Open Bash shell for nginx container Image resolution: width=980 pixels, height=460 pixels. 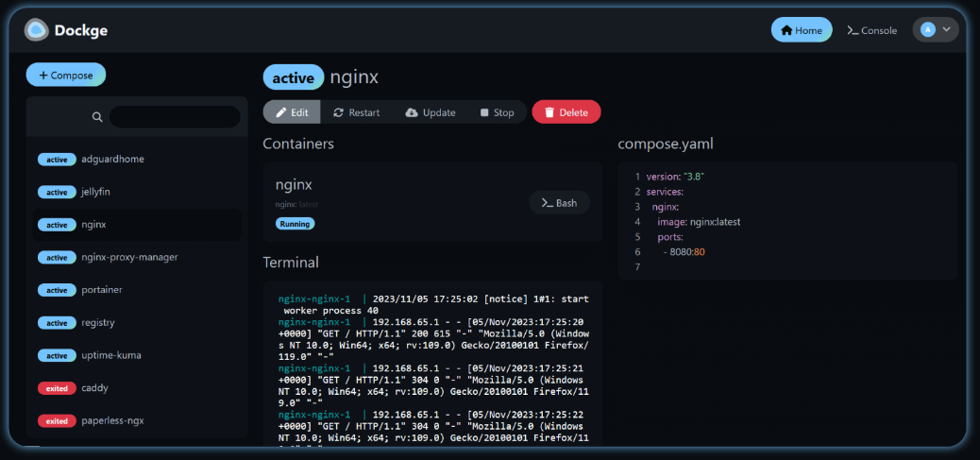point(559,202)
